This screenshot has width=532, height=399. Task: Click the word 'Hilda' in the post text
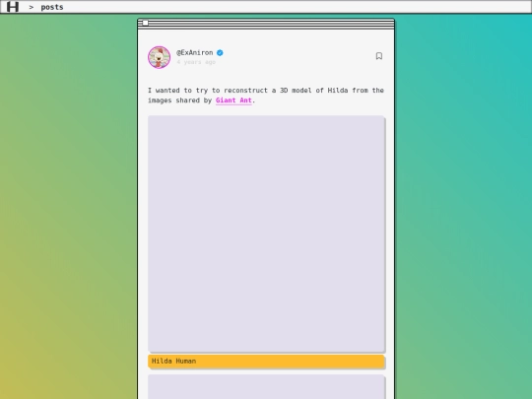coord(338,91)
